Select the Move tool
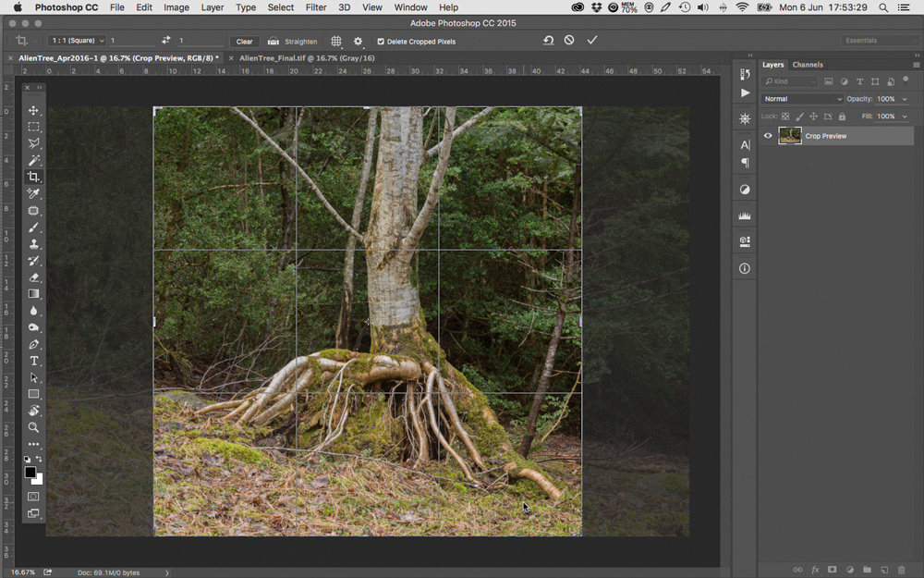The image size is (924, 578). click(x=34, y=110)
